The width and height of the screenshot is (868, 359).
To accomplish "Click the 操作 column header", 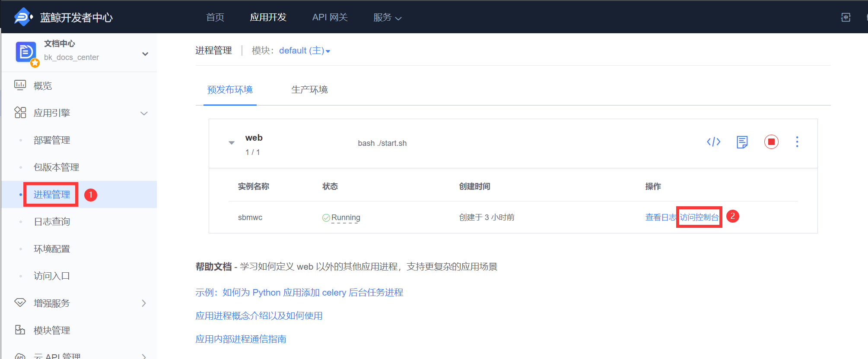I will coord(653,186).
